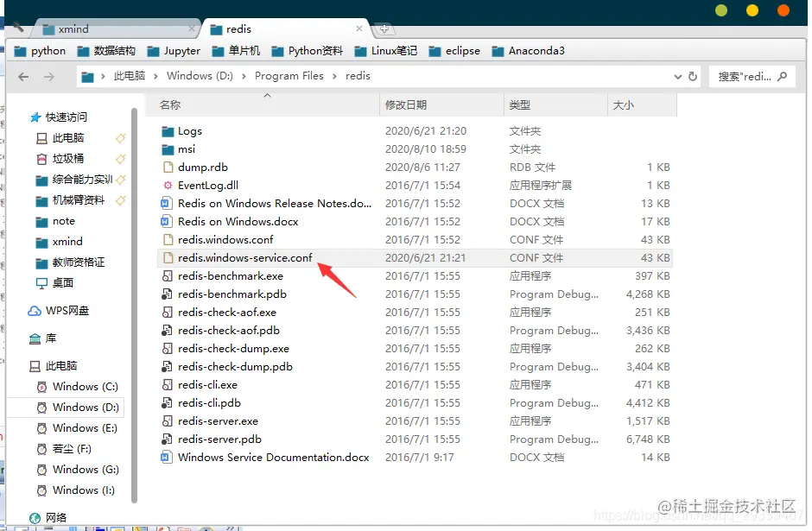Go back with the left arrow

pyautogui.click(x=23, y=77)
